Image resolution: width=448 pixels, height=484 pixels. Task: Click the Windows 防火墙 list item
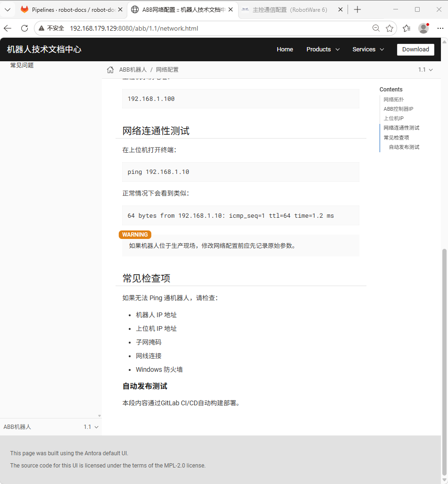(159, 369)
